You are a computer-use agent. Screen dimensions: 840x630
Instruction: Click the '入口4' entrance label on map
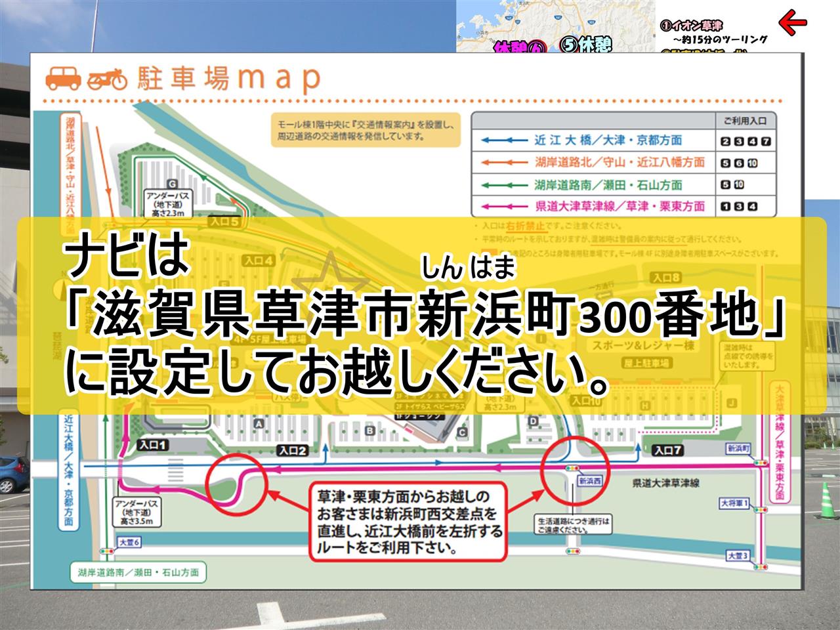click(259, 261)
